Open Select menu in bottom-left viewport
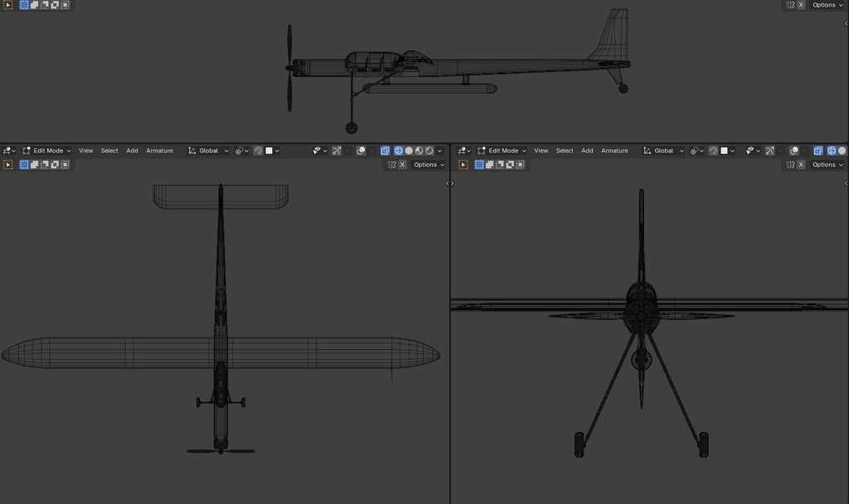This screenshot has width=849, height=504. pos(109,151)
